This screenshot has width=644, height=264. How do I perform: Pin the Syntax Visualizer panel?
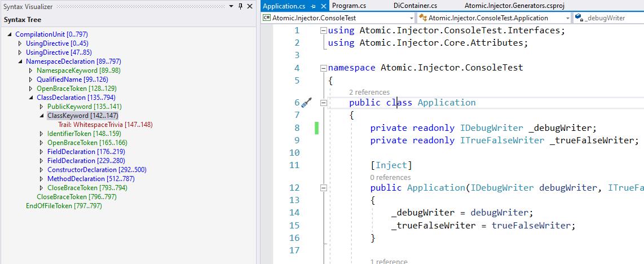pos(241,7)
